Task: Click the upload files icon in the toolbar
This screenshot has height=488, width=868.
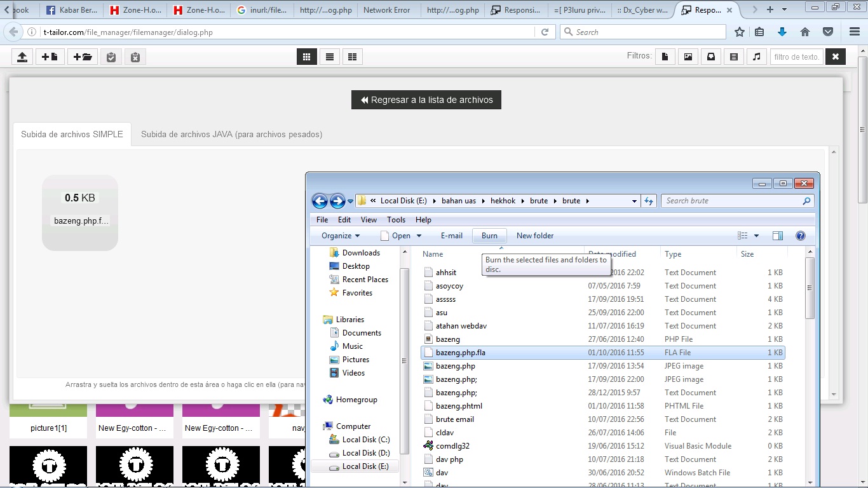Action: [22, 57]
